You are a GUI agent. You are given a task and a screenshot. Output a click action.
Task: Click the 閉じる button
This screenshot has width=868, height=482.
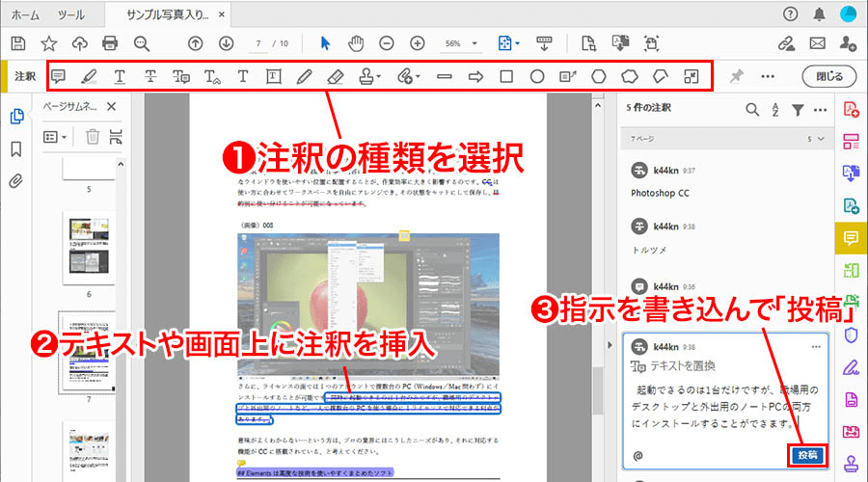tap(829, 76)
